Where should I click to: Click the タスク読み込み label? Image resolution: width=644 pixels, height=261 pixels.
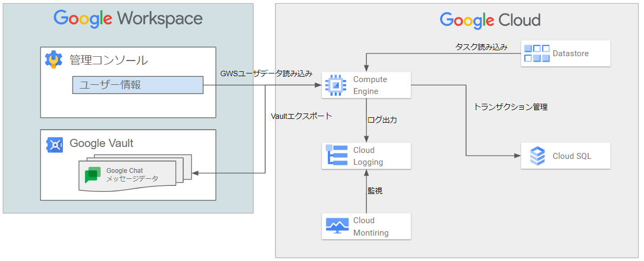pyautogui.click(x=481, y=47)
